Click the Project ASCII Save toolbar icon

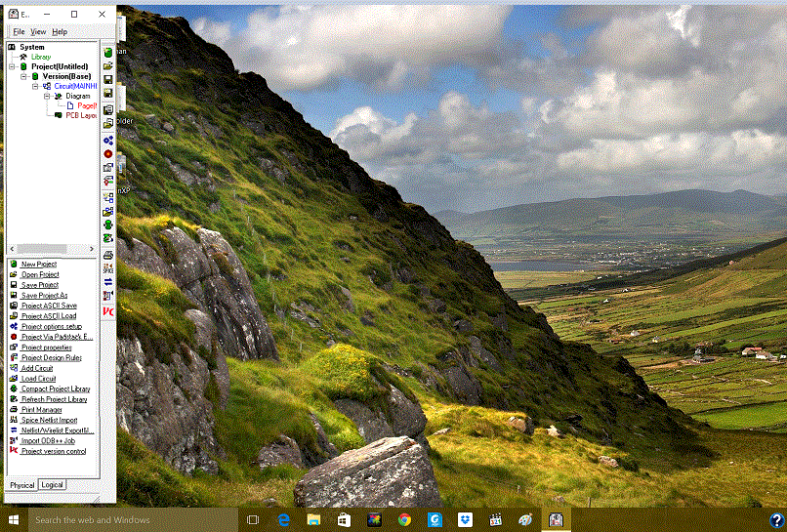click(x=108, y=109)
